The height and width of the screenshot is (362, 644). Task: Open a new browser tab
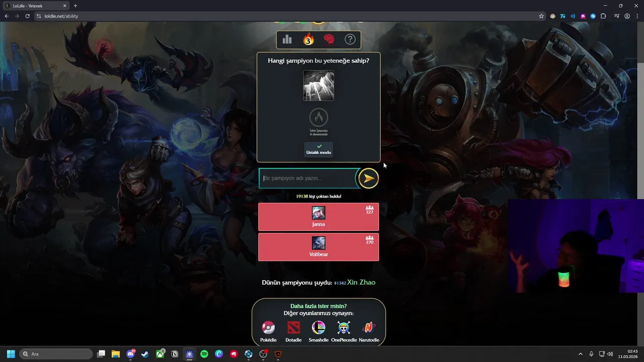click(x=75, y=6)
